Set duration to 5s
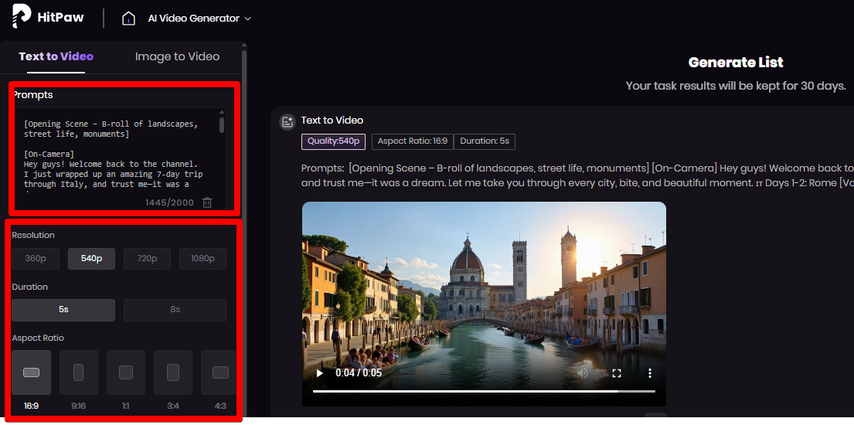Screen dimensions: 854x425 63,310
